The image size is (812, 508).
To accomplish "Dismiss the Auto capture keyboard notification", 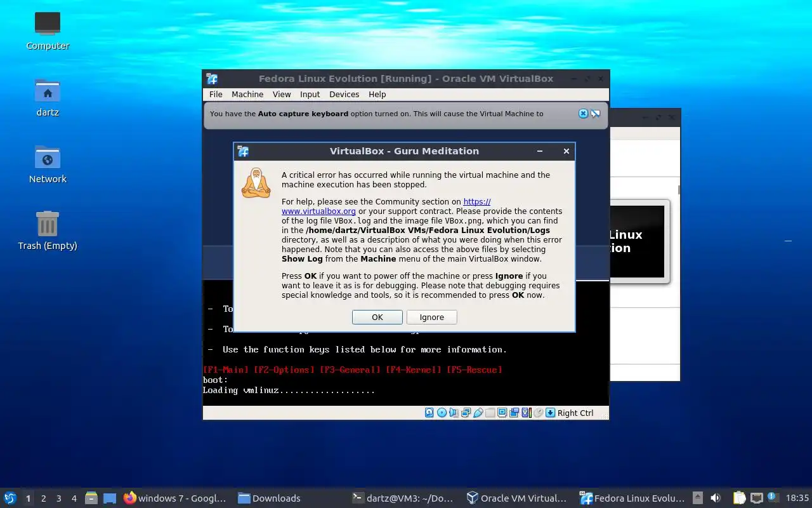I will point(583,114).
